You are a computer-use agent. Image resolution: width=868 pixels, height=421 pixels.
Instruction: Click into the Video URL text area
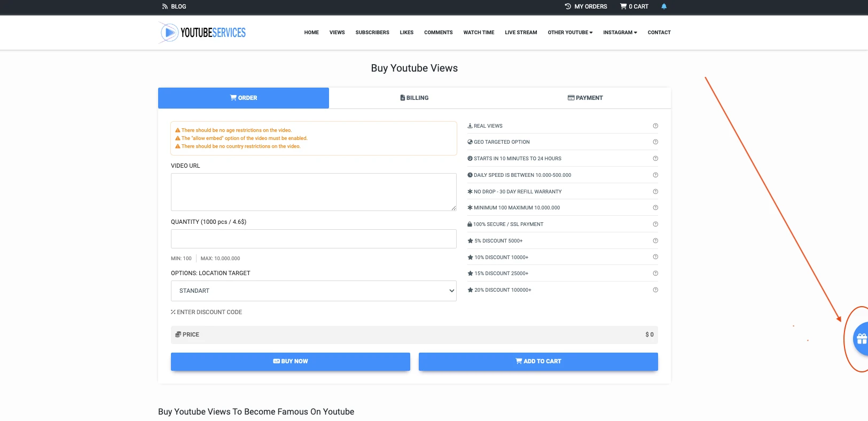pos(314,192)
